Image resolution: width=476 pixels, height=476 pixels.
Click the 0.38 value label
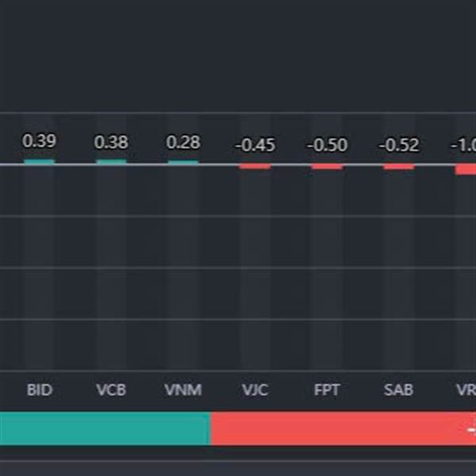[111, 143]
